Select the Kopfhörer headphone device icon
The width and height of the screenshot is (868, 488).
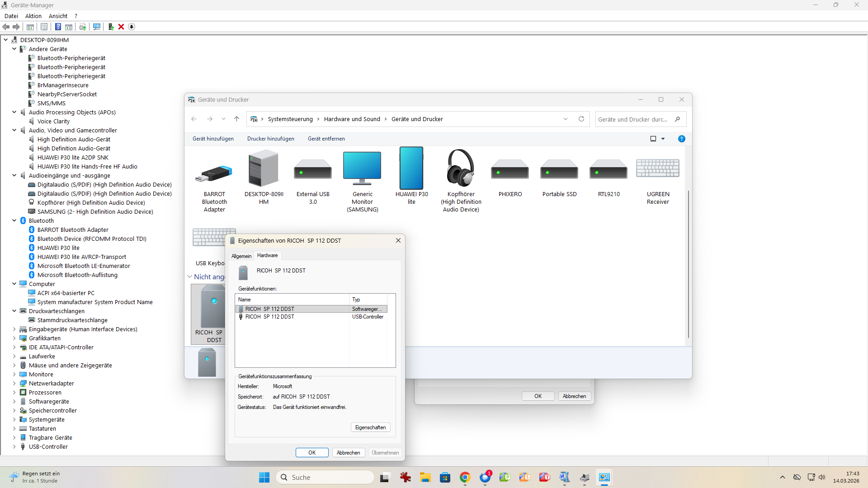pos(460,169)
